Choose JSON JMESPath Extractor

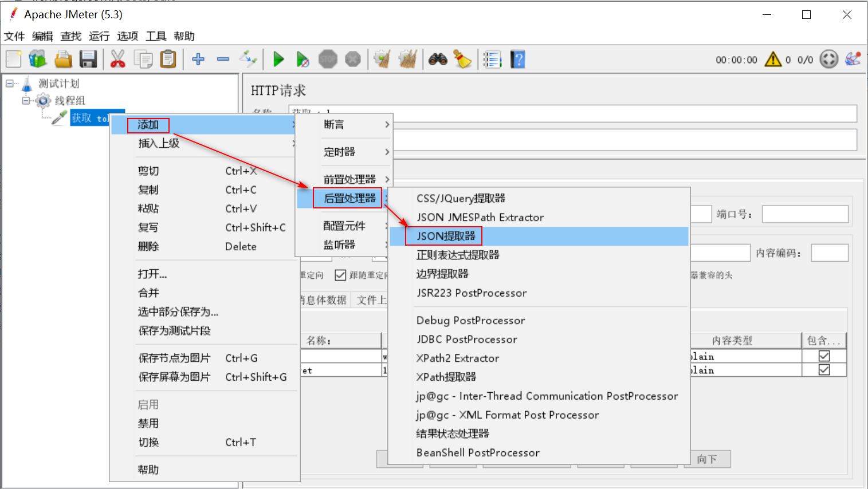click(x=539, y=217)
